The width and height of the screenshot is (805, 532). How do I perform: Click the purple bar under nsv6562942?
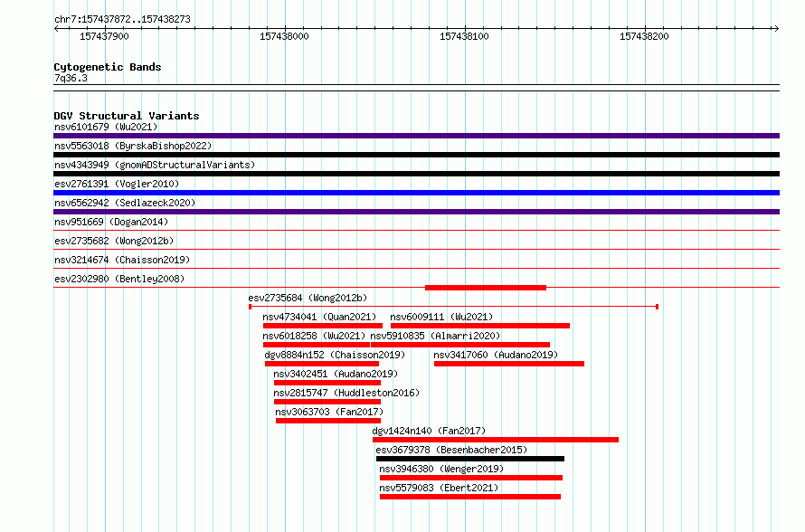(x=416, y=212)
